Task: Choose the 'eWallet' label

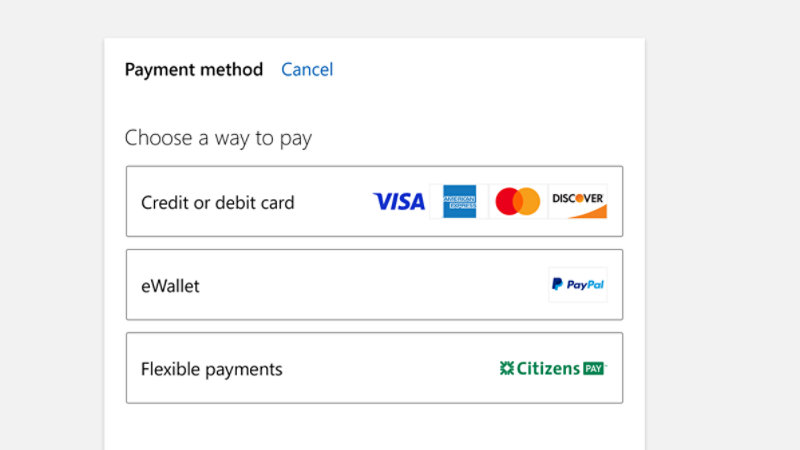Action: [x=170, y=286]
